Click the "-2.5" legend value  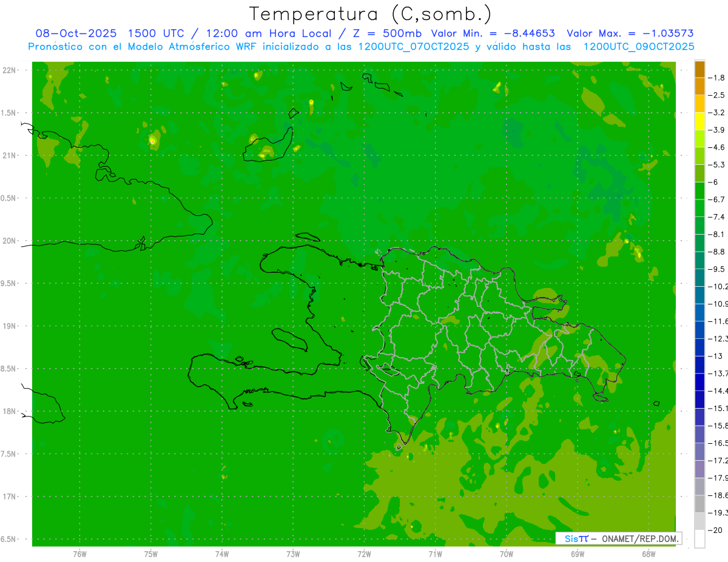tap(716, 95)
